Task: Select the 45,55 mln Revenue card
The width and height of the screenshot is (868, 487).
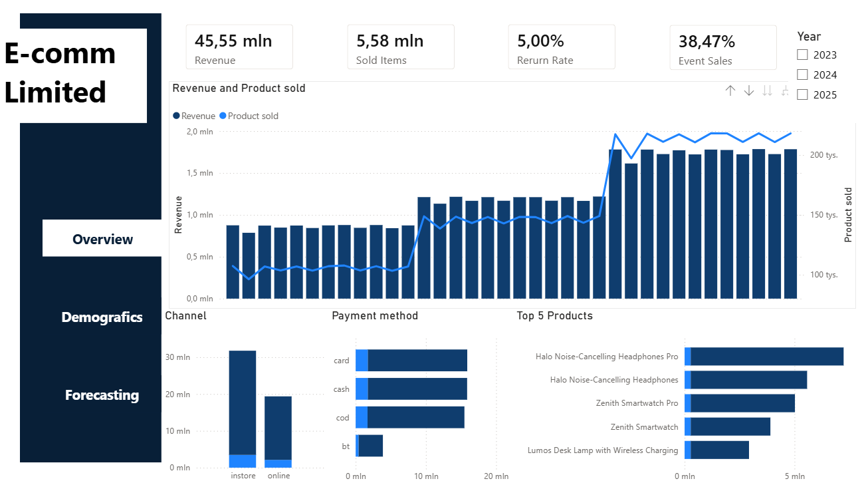Action: coord(239,47)
